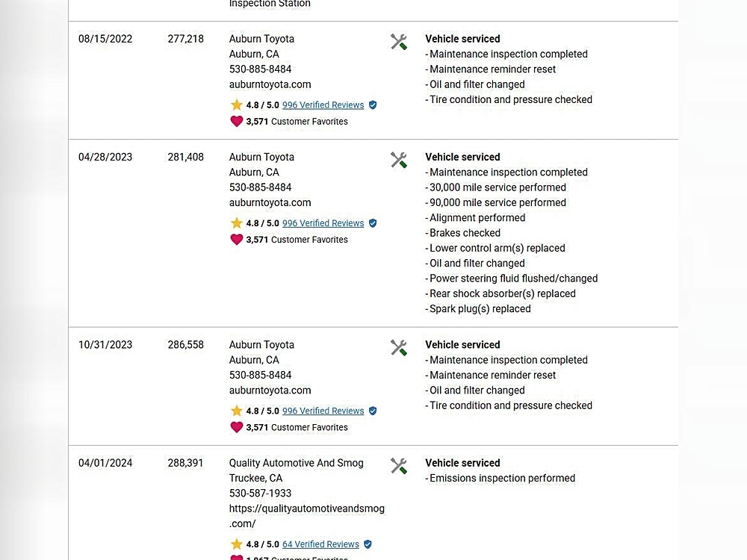
Task: Open 996 Verified Reviews for 04/28/2023 service
Action: click(323, 223)
